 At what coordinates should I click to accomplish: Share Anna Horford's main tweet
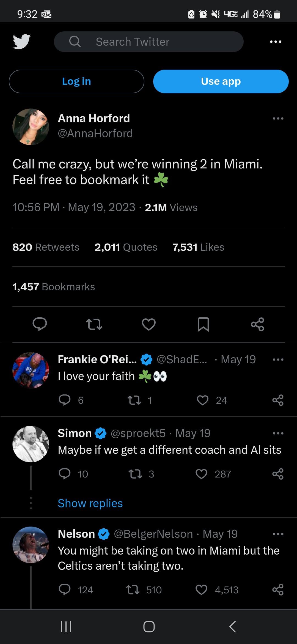(257, 324)
